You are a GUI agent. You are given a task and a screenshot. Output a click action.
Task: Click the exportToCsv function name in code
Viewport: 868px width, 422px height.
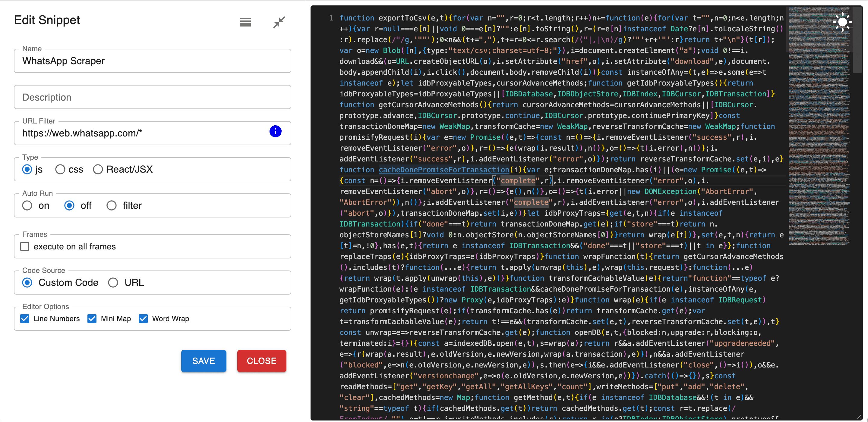point(402,18)
